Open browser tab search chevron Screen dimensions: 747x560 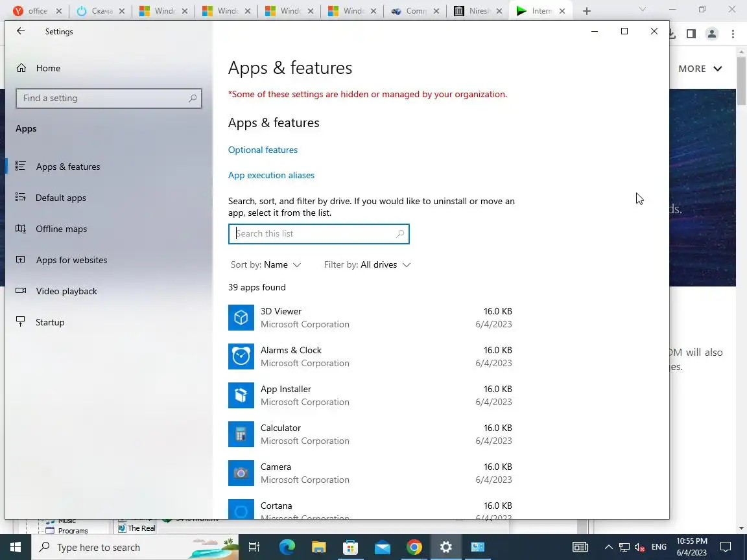[x=642, y=10]
